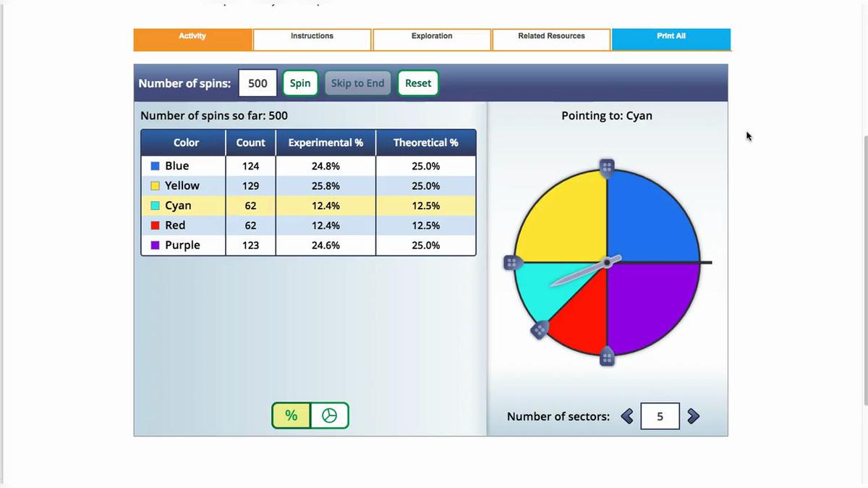Click the Blue count value 124
The image size is (868, 488).
point(250,166)
